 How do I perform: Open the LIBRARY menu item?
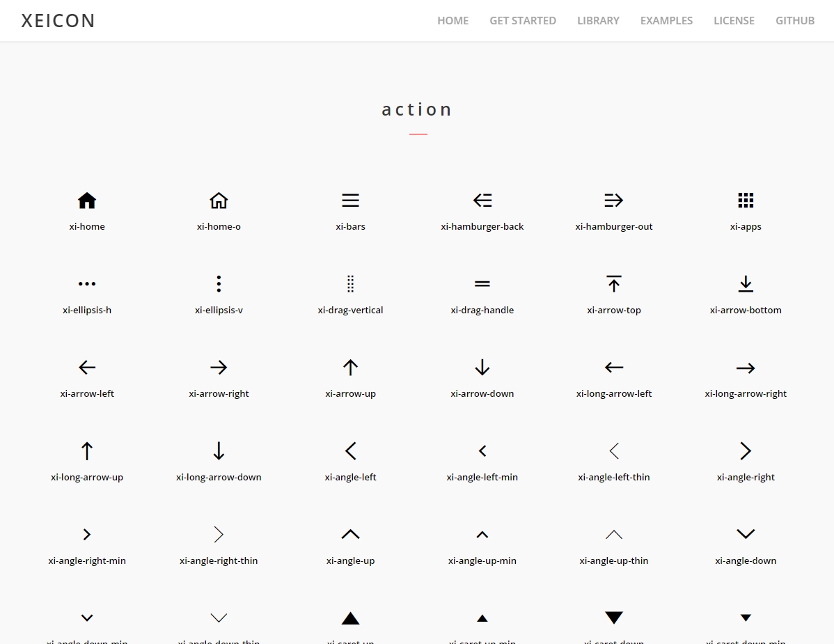point(599,21)
